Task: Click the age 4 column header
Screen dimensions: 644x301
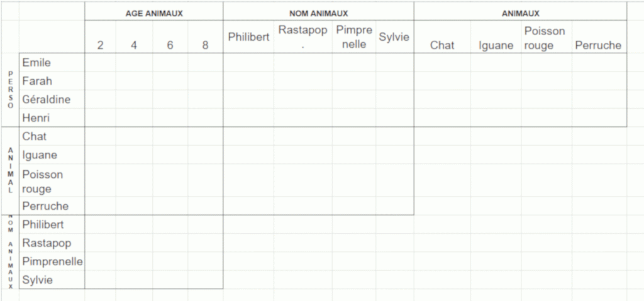Action: coord(134,45)
